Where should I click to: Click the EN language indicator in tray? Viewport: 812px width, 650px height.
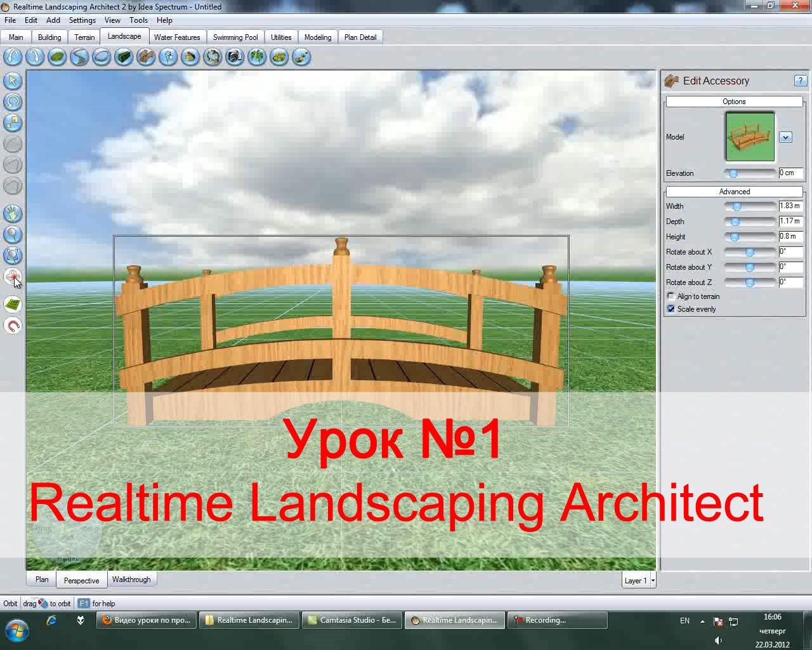684,621
